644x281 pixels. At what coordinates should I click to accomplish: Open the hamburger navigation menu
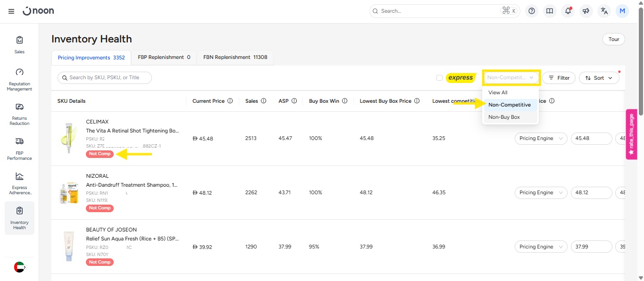pyautogui.click(x=11, y=11)
